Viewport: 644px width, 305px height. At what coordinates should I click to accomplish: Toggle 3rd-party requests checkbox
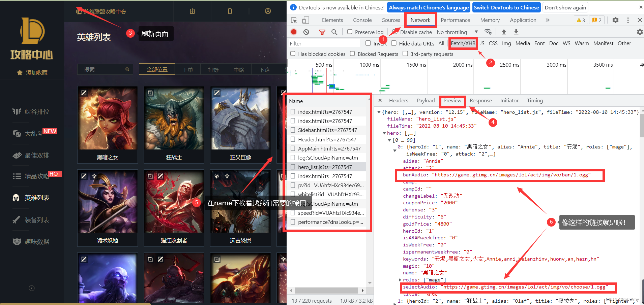click(x=405, y=54)
